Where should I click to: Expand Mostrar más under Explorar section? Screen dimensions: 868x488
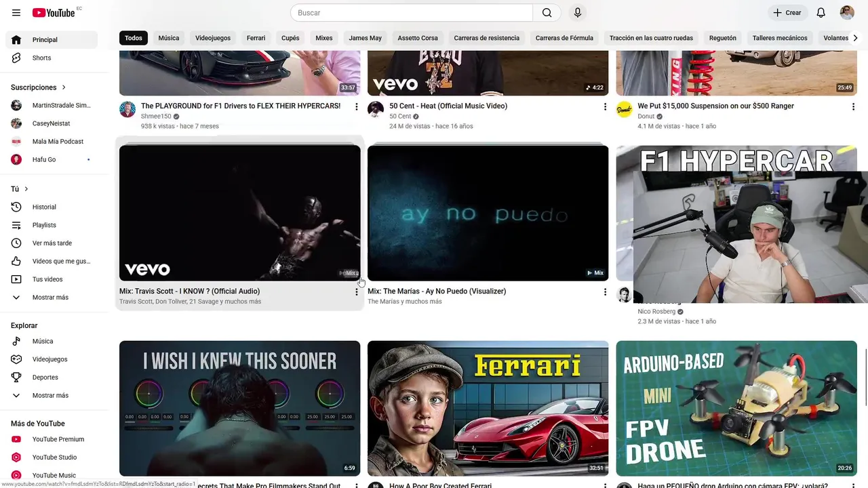tap(52, 395)
